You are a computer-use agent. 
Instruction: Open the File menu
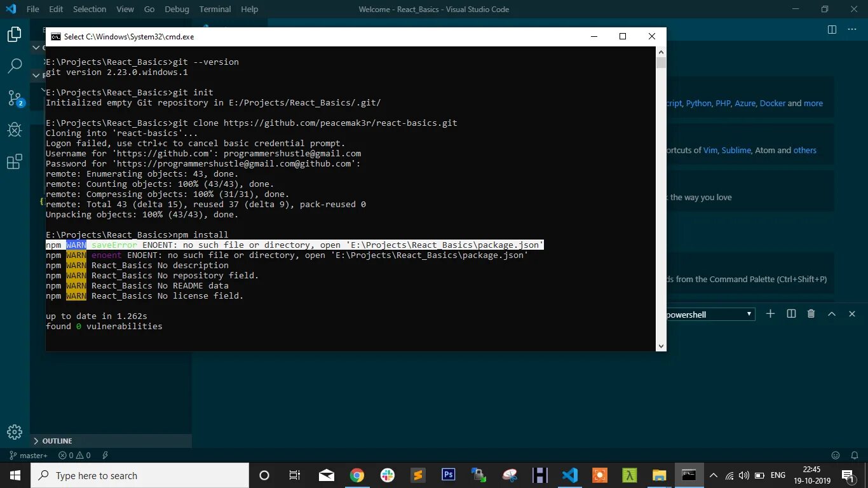click(x=33, y=9)
